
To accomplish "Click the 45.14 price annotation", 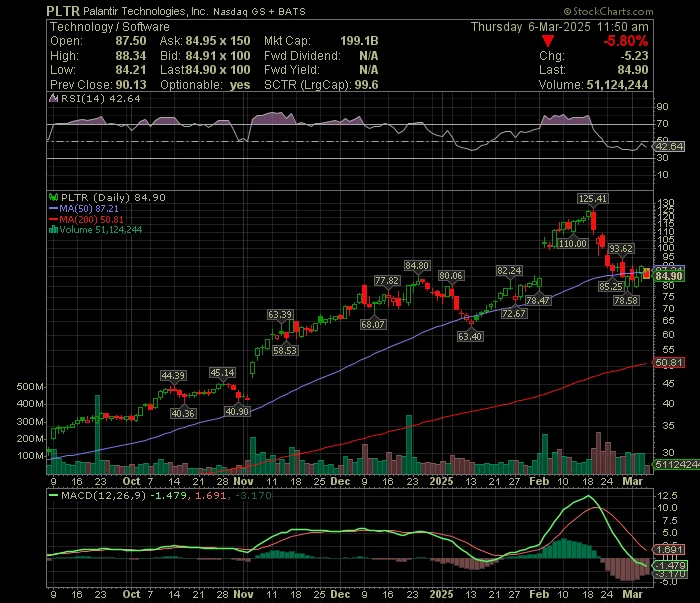I will pyautogui.click(x=222, y=373).
